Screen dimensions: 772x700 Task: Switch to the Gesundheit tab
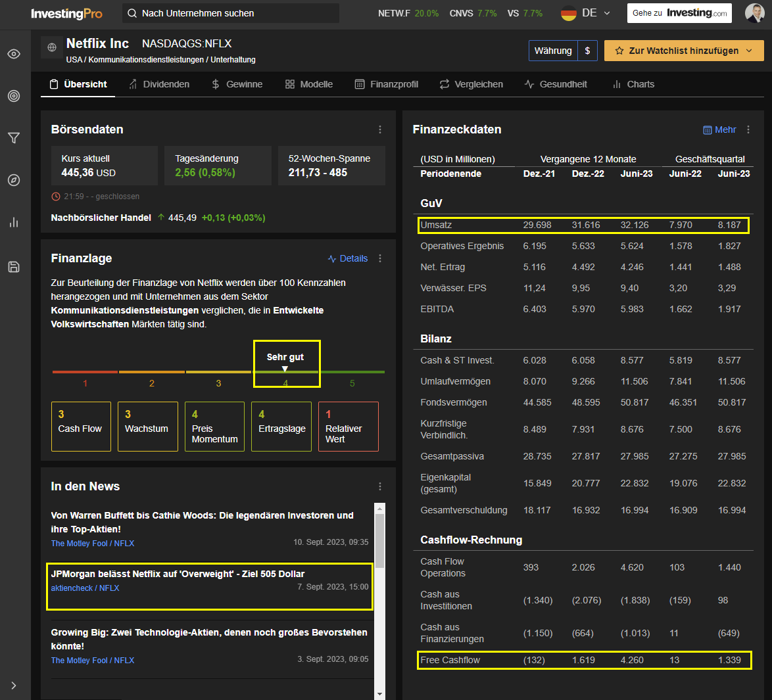coord(556,84)
